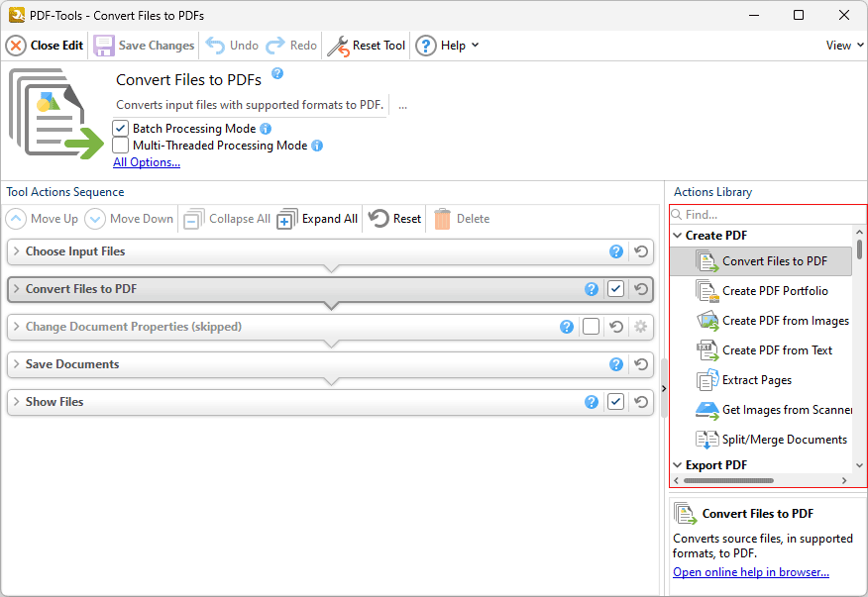Click the gear icon on Change Document Properties row

(x=640, y=327)
